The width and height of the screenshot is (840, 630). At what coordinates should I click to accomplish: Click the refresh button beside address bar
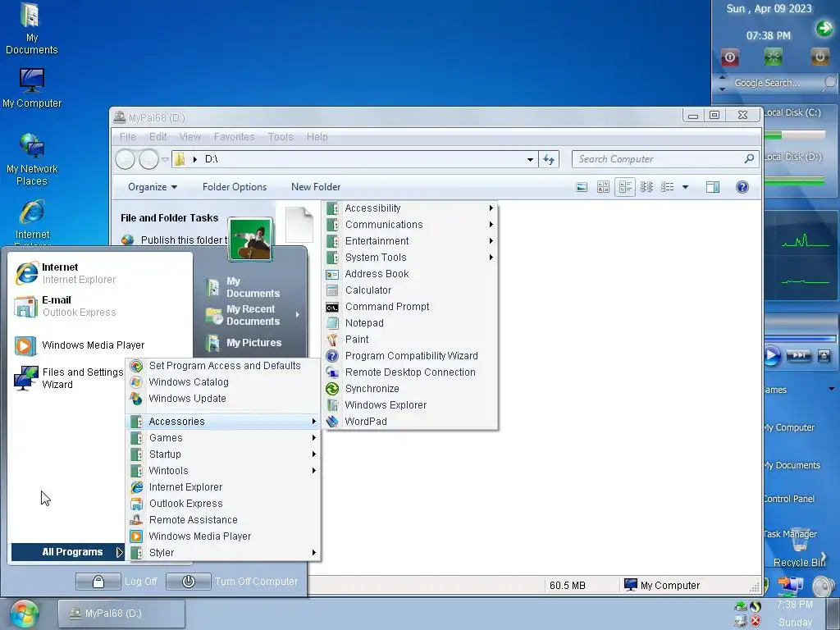[x=549, y=159]
